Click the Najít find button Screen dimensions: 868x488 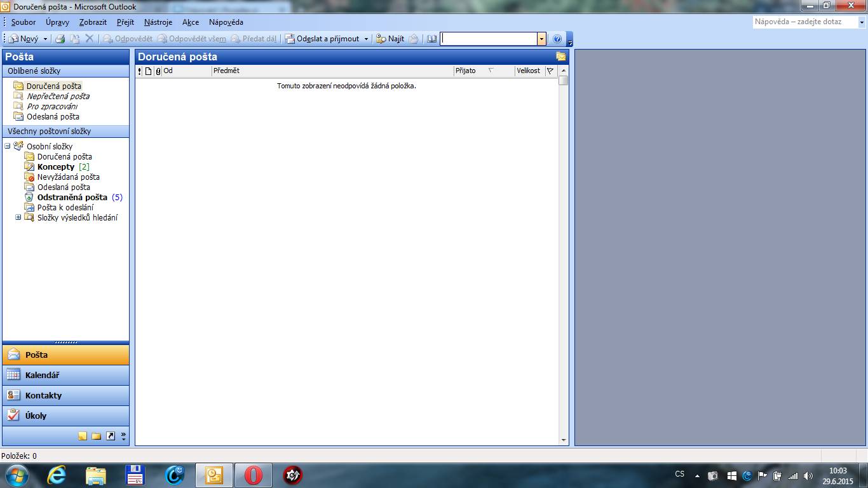pyautogui.click(x=390, y=39)
